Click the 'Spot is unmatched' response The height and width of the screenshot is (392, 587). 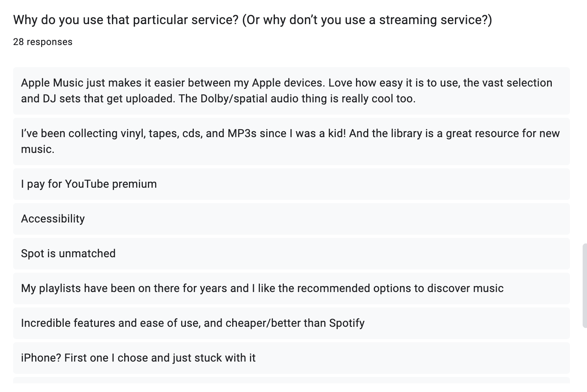(x=292, y=254)
